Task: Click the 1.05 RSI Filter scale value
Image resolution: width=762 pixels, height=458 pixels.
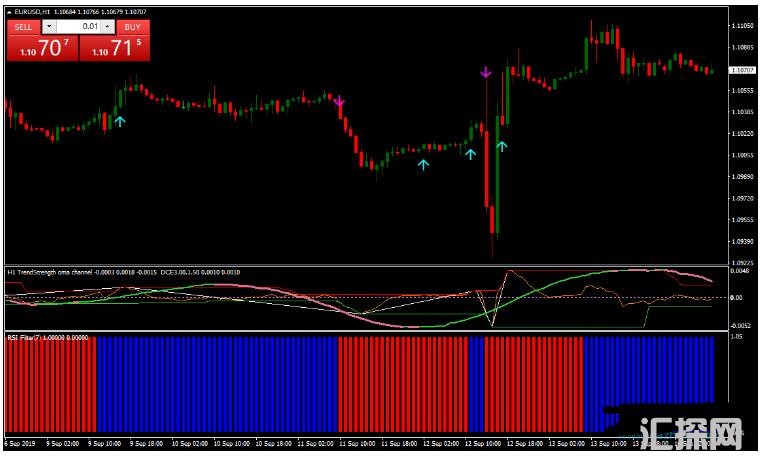Action: coord(736,336)
